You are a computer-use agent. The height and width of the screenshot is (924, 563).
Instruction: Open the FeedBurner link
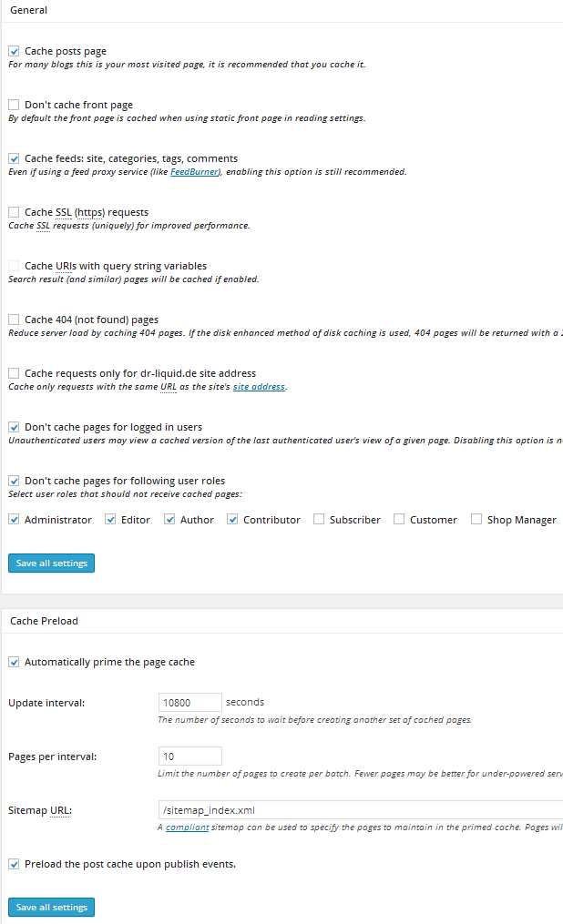(194, 172)
